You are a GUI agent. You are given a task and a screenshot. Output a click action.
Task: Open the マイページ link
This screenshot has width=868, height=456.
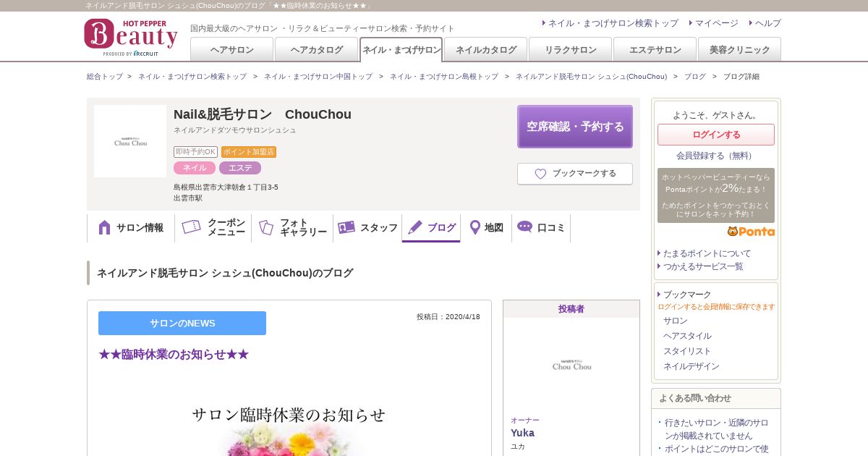tap(717, 23)
